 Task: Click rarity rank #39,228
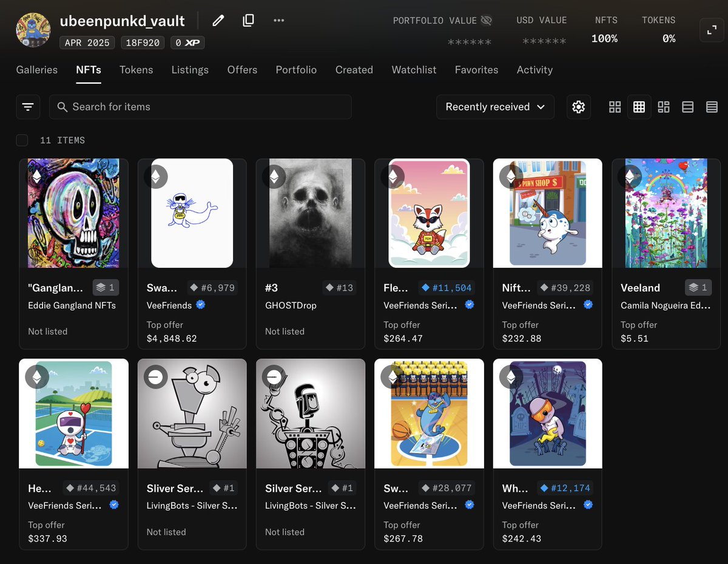tap(565, 288)
